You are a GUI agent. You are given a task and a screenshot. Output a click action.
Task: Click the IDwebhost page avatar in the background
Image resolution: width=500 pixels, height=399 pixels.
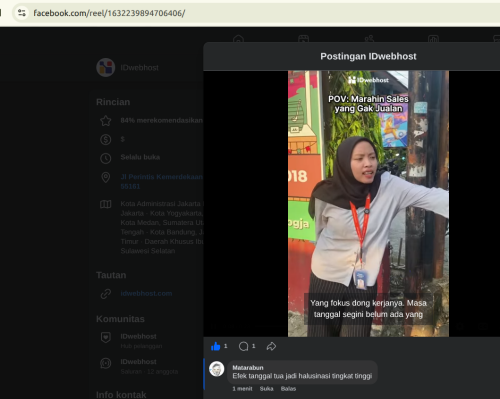pos(106,67)
